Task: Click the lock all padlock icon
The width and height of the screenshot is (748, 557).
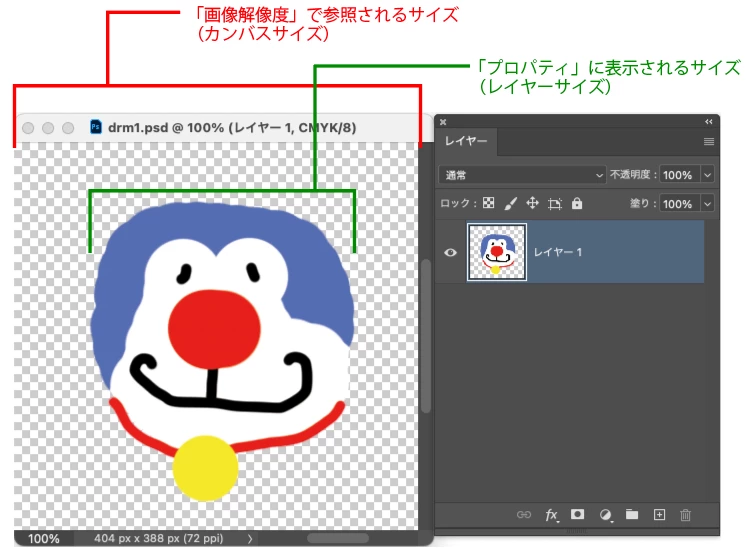Action: pyautogui.click(x=577, y=203)
